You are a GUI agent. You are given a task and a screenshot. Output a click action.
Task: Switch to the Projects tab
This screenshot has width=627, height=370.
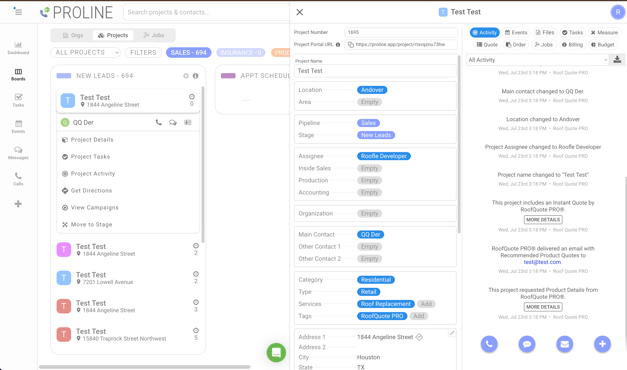coord(113,35)
